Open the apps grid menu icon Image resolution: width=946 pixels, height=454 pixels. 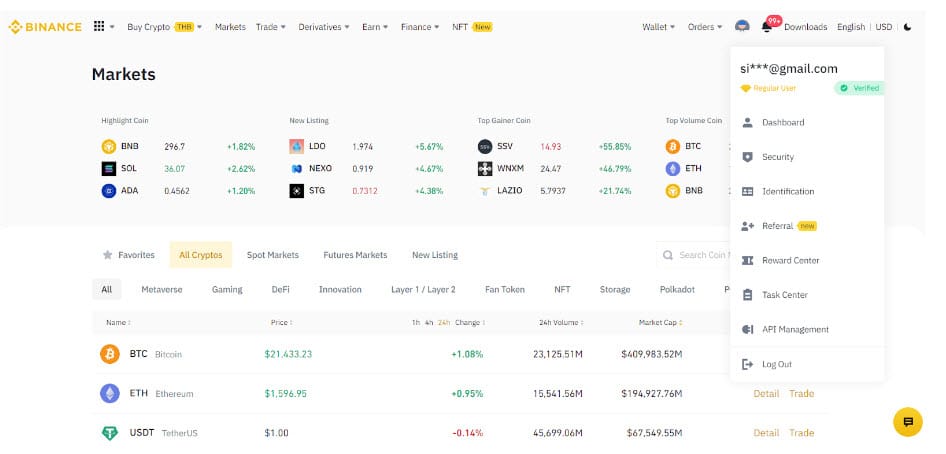99,27
